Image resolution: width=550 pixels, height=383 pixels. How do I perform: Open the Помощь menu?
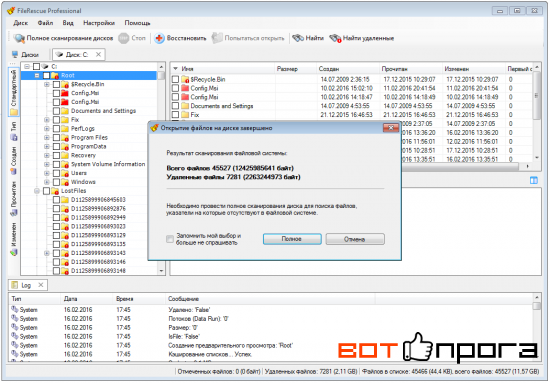[137, 23]
